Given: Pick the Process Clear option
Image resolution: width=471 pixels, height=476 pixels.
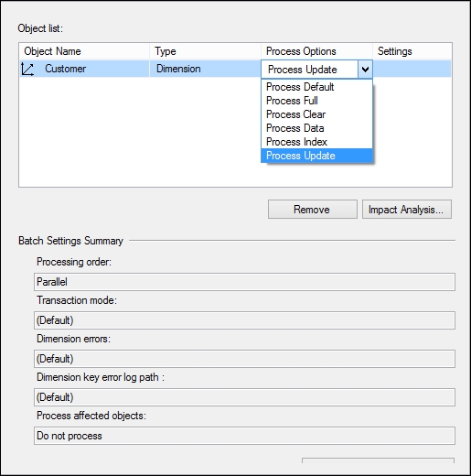Looking at the screenshot, I should click(316, 114).
